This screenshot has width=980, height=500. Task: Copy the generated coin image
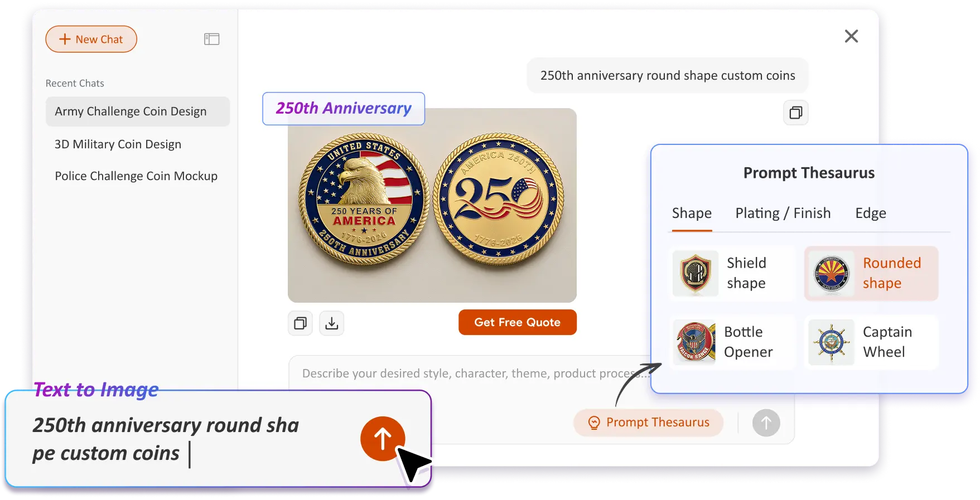tap(300, 323)
